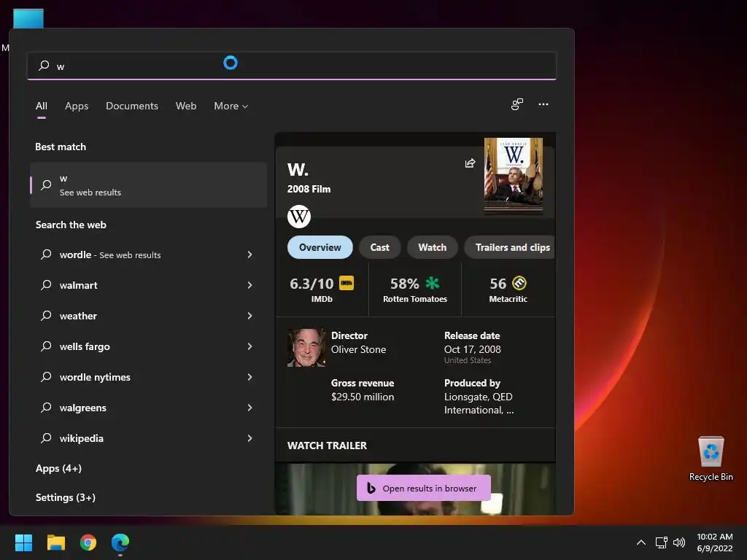Switch to the All search tab
This screenshot has height=560, width=747.
coord(42,106)
